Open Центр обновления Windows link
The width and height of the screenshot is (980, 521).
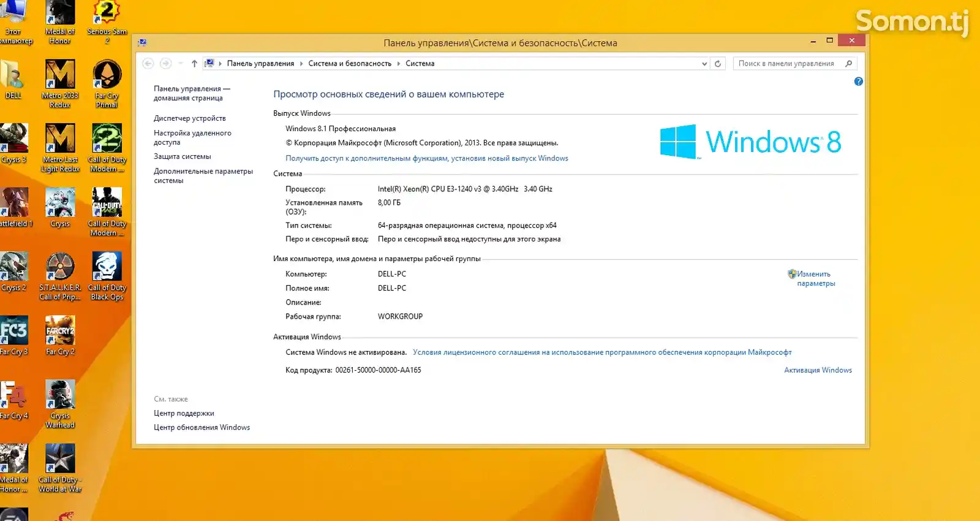tap(202, 427)
